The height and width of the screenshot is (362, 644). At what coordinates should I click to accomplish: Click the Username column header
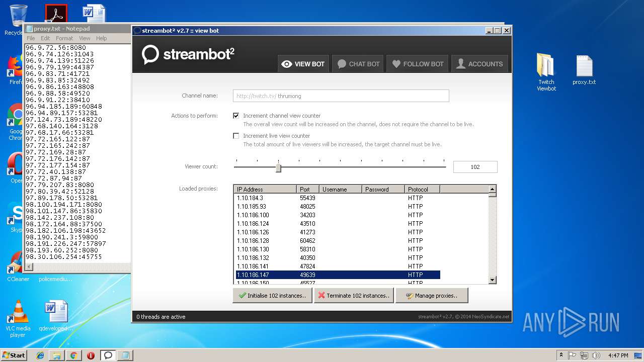point(341,189)
